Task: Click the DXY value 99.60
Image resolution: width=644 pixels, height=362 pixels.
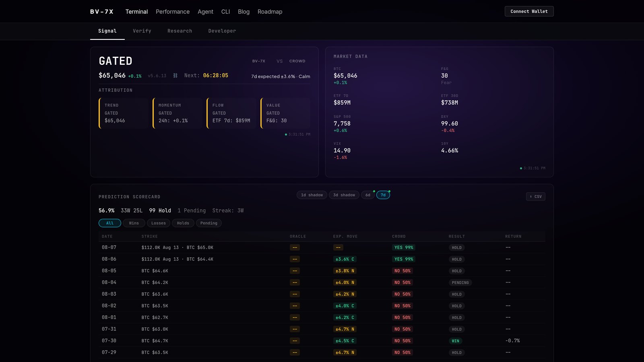Action: pyautogui.click(x=450, y=123)
